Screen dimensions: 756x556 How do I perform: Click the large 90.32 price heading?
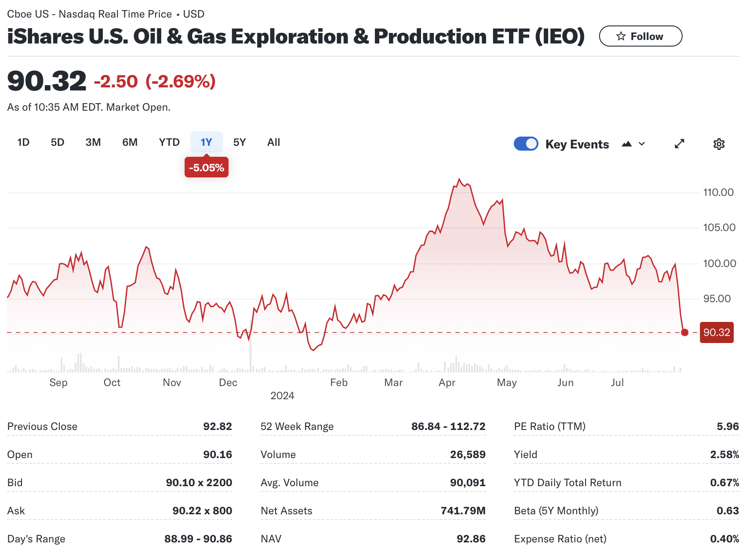click(47, 81)
